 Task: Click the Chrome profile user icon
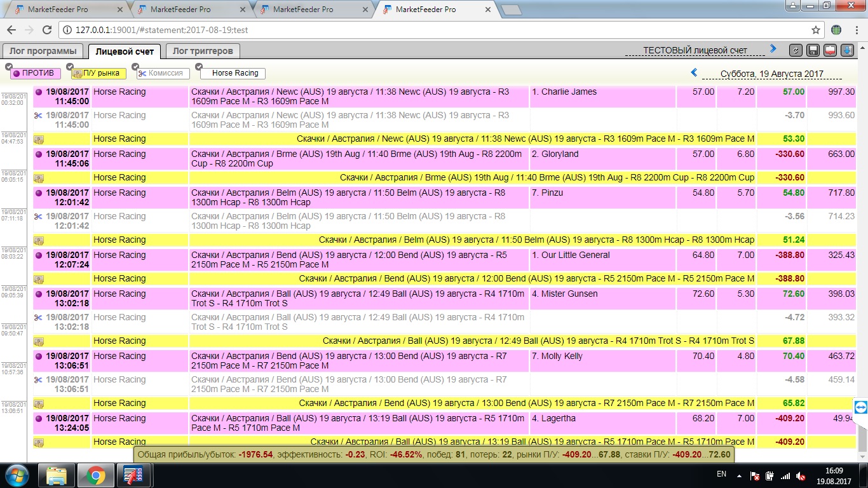[x=792, y=6]
